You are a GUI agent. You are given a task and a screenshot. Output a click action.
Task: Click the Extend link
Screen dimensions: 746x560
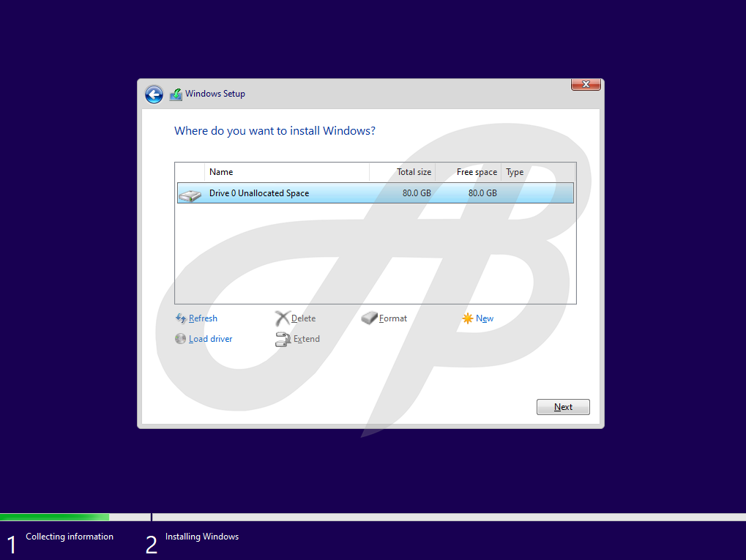[307, 339]
